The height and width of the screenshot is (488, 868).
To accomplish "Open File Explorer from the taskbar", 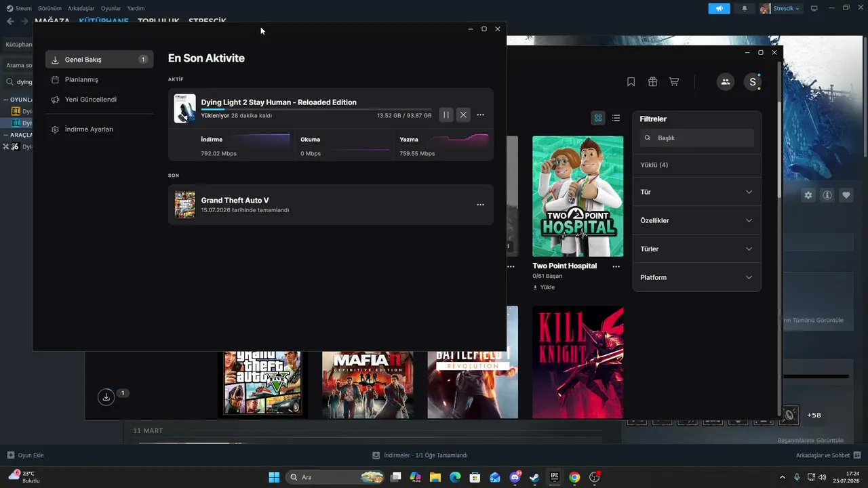I will tap(435, 477).
